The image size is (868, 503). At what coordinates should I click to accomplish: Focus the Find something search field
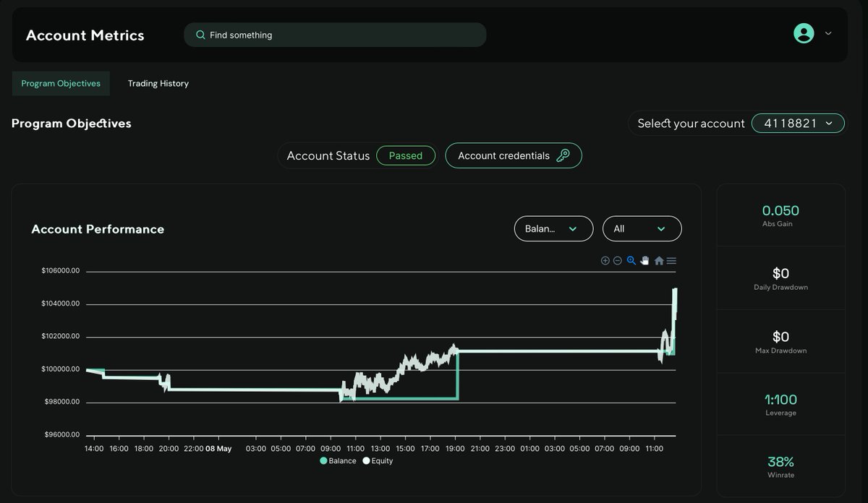(335, 35)
